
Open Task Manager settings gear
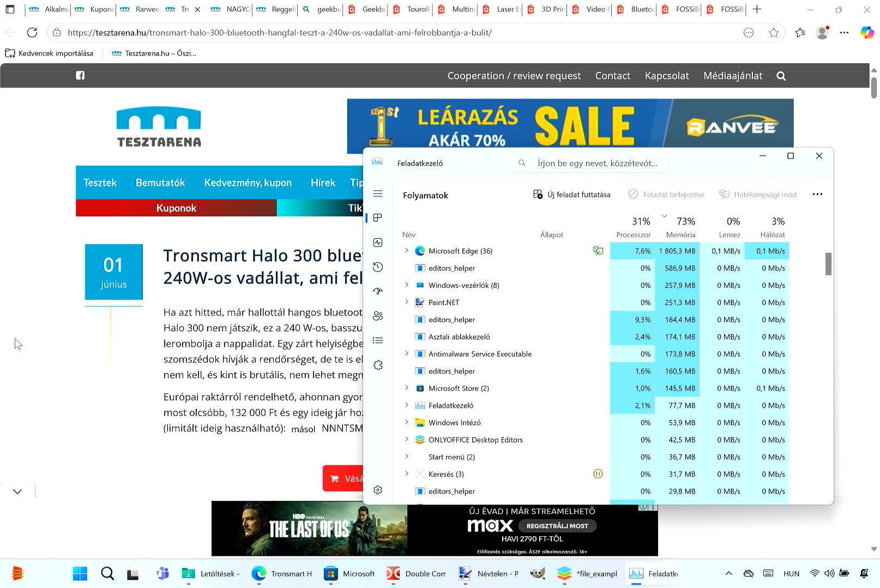coord(378,490)
